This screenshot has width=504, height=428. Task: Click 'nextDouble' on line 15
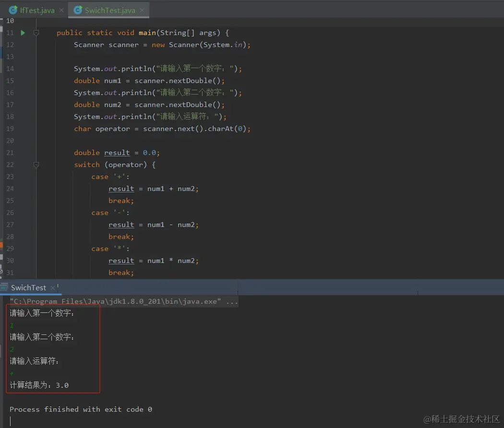point(190,81)
